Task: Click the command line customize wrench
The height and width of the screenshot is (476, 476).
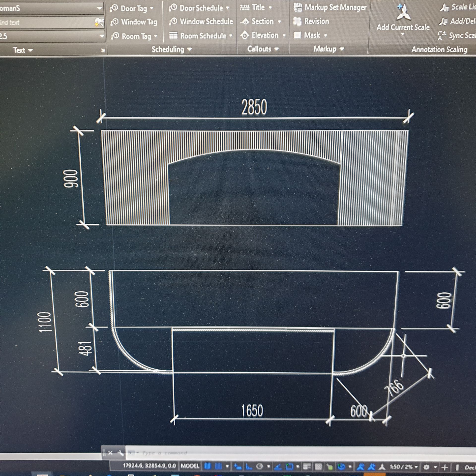Action: click(x=120, y=453)
